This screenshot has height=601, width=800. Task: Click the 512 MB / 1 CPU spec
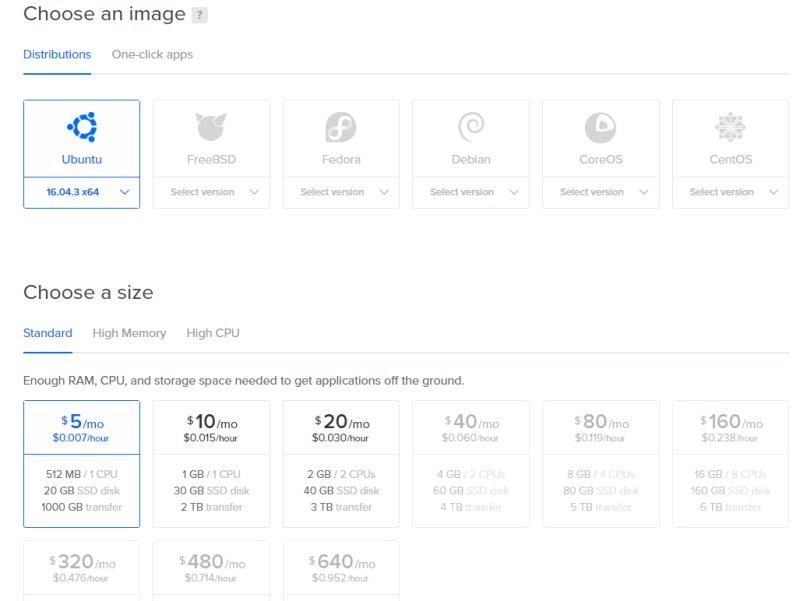click(82, 474)
